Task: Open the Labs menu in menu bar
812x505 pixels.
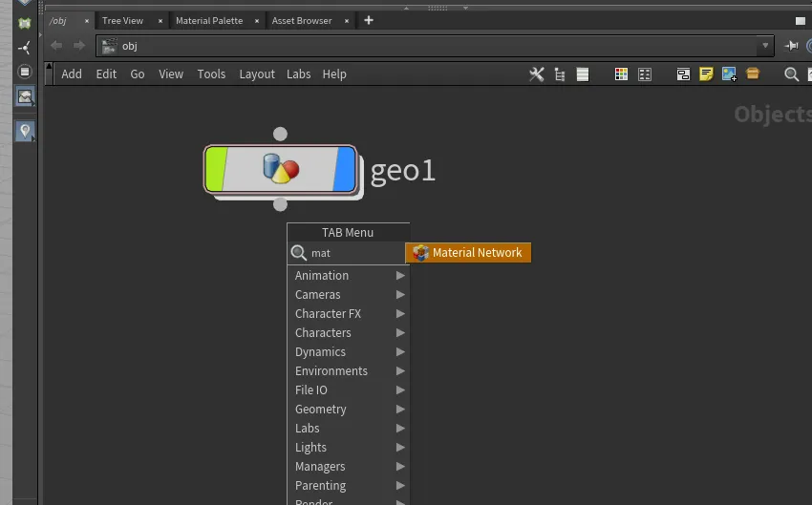Action: point(299,74)
